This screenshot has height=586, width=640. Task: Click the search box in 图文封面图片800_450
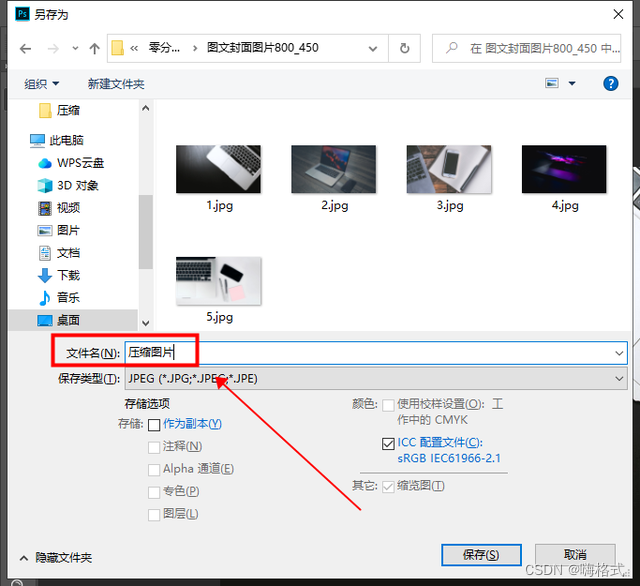[x=526, y=49]
